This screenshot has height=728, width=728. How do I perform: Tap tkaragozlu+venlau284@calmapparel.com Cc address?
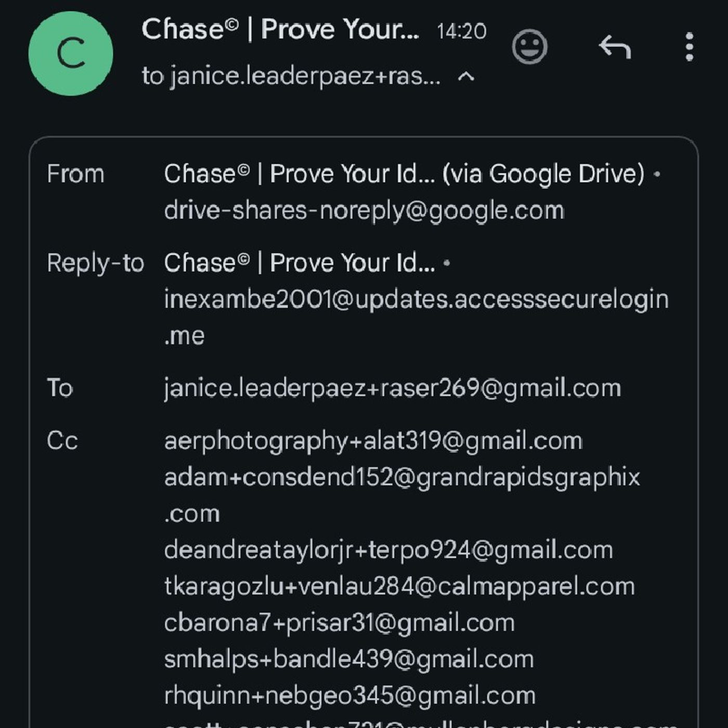click(399, 587)
